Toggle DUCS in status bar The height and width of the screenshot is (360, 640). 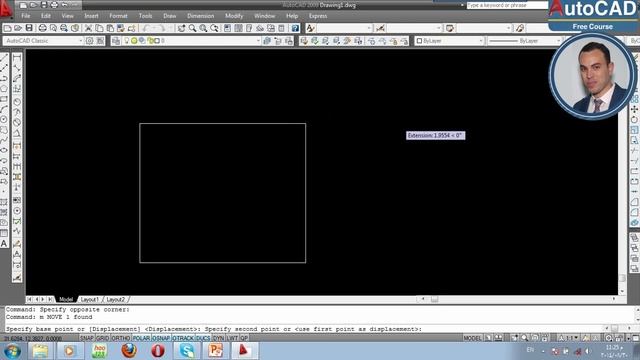[x=203, y=338]
